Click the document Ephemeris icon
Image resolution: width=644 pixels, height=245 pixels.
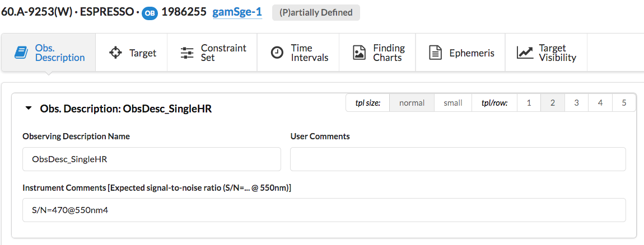(x=435, y=53)
